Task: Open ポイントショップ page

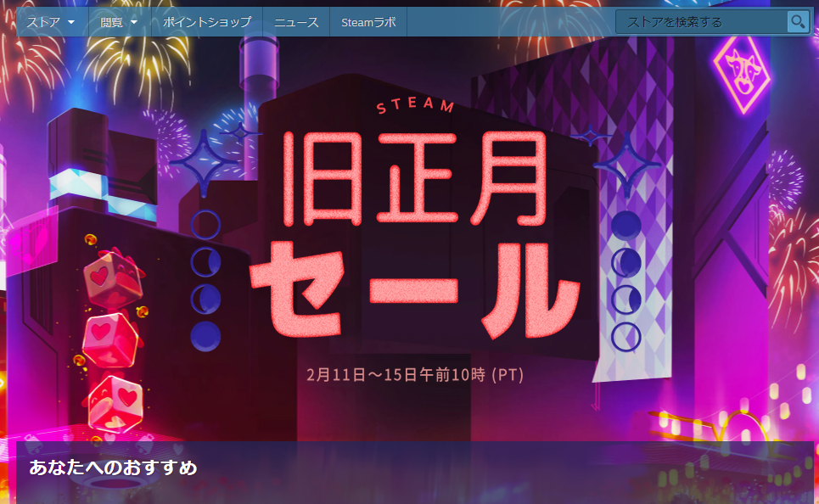Action: point(207,22)
